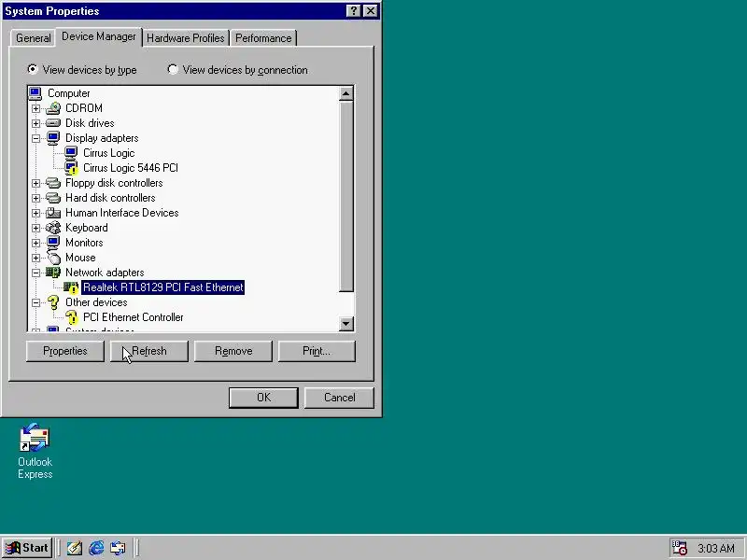Click the Computer root icon
Viewport: 747px width, 560px height.
35,93
